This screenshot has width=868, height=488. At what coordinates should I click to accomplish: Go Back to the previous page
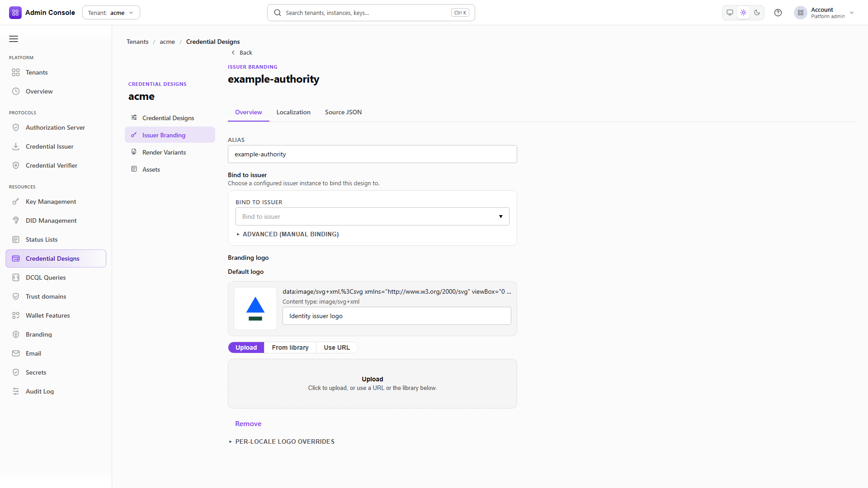point(242,53)
